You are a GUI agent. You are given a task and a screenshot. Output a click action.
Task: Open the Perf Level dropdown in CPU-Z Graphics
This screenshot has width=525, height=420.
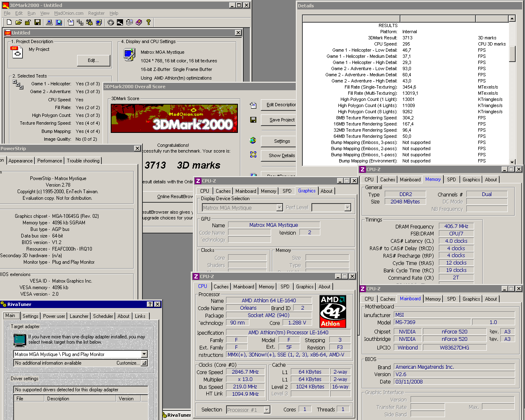[348, 208]
